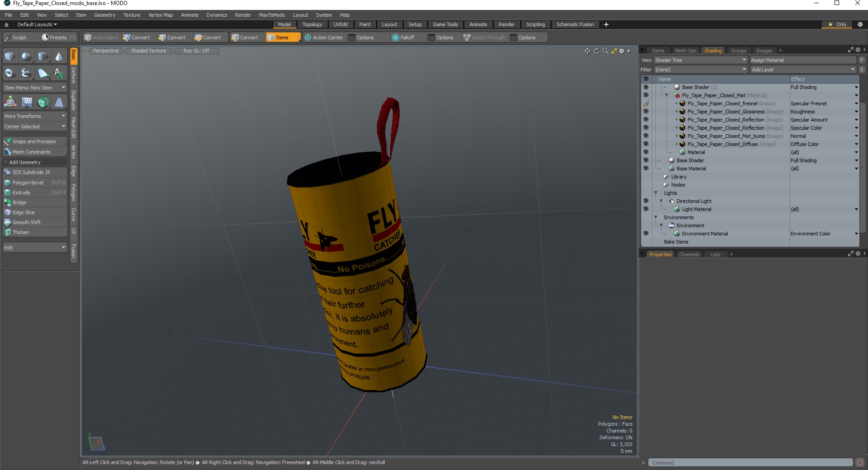Click the viewport rotate navigation icon
Image resolution: width=868 pixels, height=470 pixels.
596,51
